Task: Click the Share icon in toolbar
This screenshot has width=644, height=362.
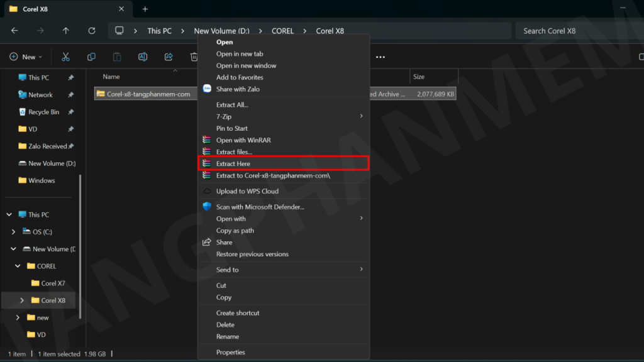Action: click(169, 57)
